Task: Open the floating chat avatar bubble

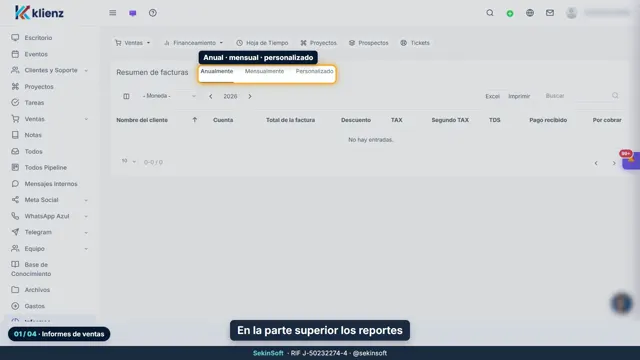Action: (622, 303)
